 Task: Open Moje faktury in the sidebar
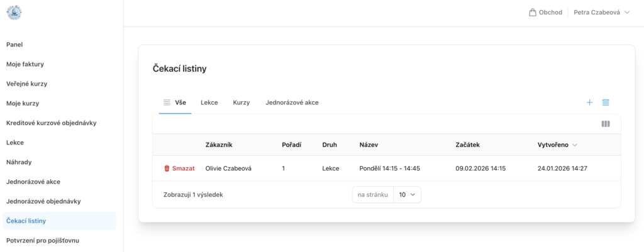[25, 64]
